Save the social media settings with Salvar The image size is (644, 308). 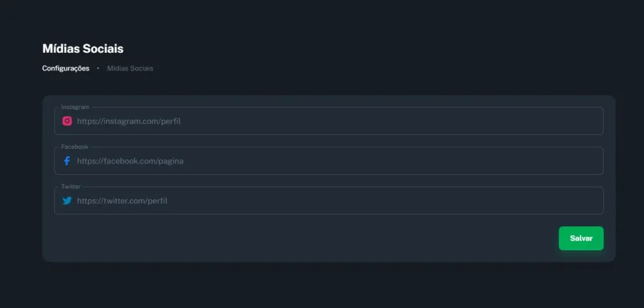pos(581,238)
